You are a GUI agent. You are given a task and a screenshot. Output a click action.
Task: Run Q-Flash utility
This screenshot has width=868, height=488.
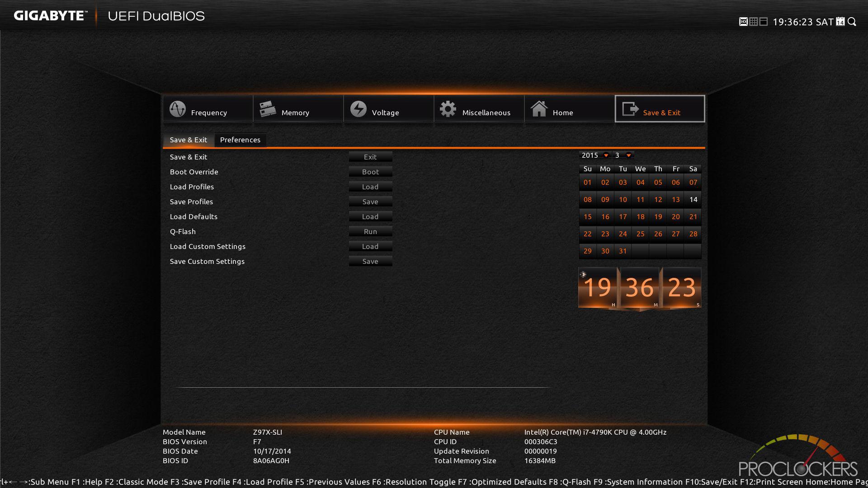[370, 231]
